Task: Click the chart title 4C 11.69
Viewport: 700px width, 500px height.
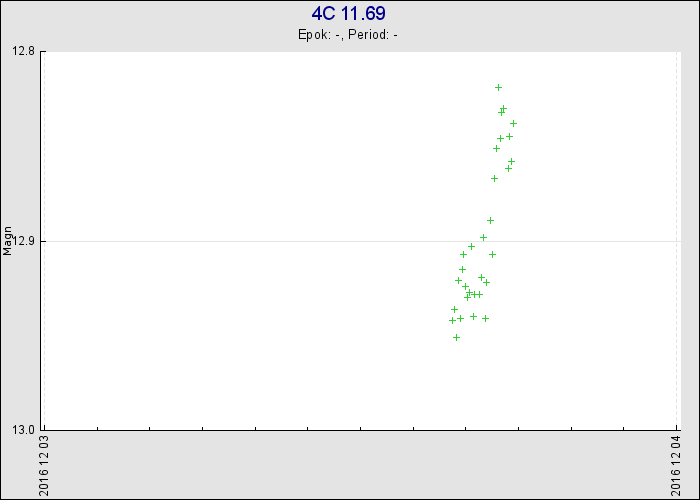Action: [348, 14]
